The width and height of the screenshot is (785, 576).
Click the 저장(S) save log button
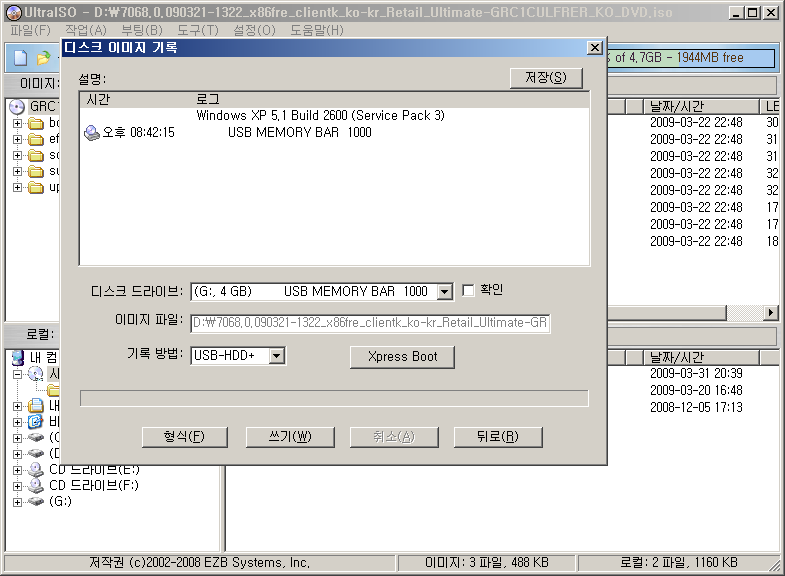(x=546, y=78)
